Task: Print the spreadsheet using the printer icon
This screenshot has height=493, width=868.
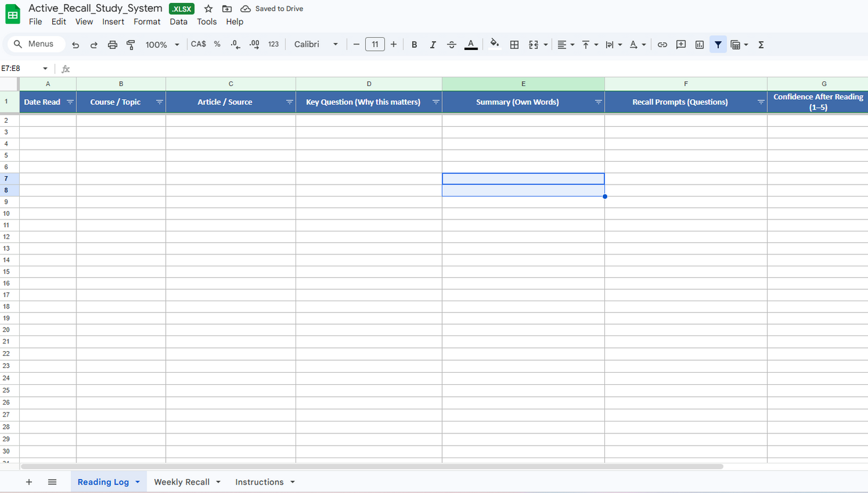Action: click(112, 44)
